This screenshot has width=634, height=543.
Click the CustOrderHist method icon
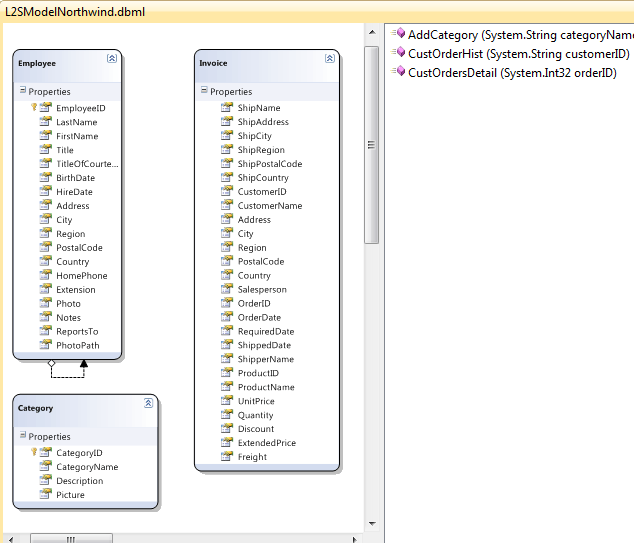(398, 53)
